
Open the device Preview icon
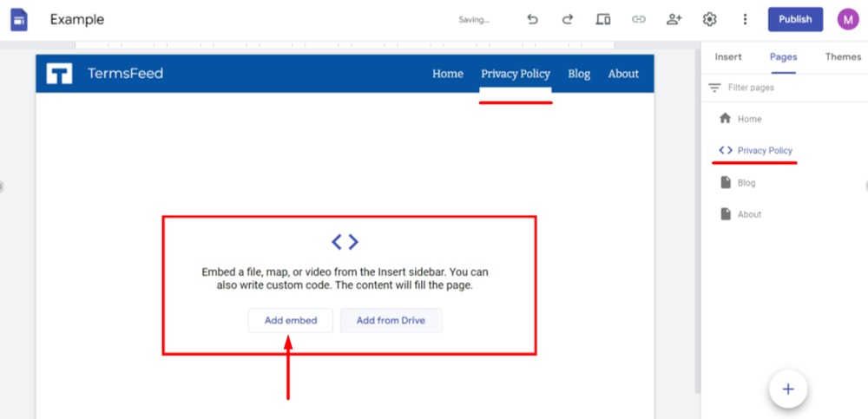pyautogui.click(x=603, y=19)
